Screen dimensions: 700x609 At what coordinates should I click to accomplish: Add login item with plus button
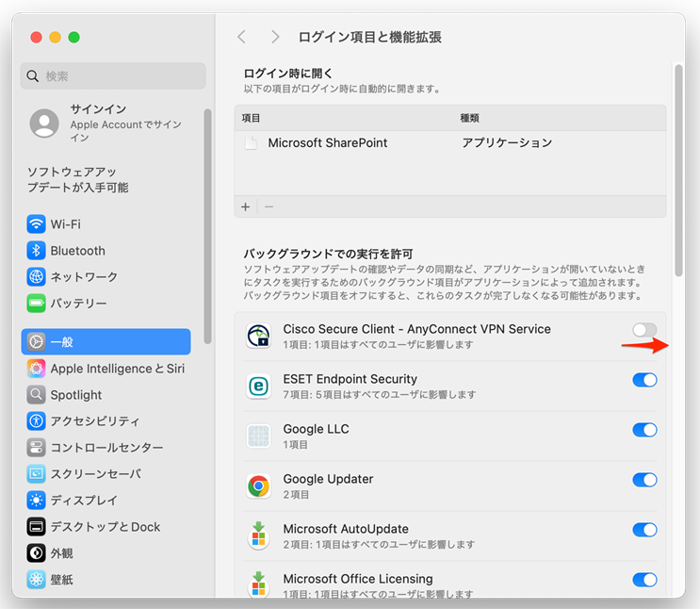pos(246,207)
